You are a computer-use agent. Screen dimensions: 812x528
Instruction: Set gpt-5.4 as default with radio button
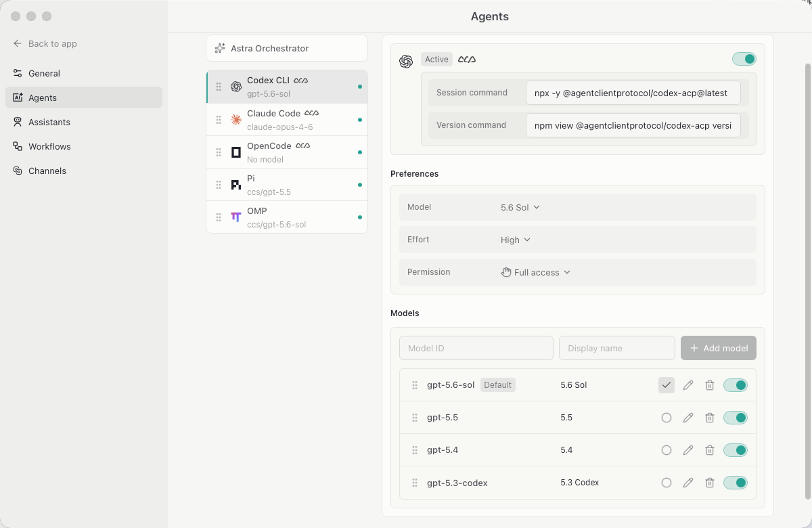667,450
